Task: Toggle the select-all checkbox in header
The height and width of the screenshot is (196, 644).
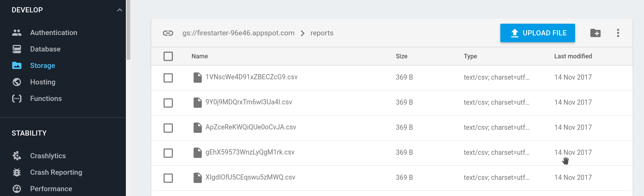Action: (168, 56)
